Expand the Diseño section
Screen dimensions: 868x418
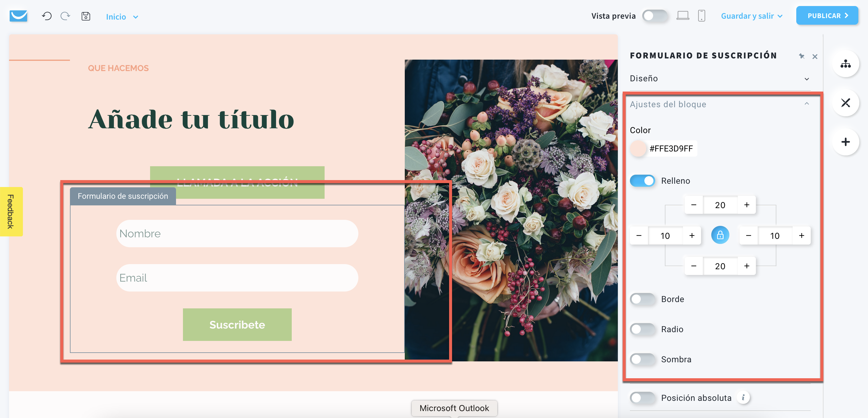720,79
